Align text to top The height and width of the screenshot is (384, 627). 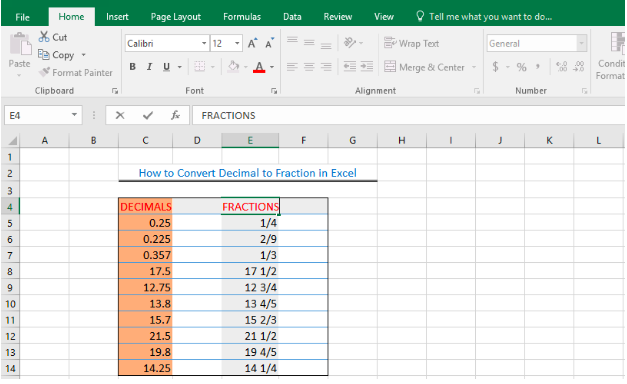292,40
